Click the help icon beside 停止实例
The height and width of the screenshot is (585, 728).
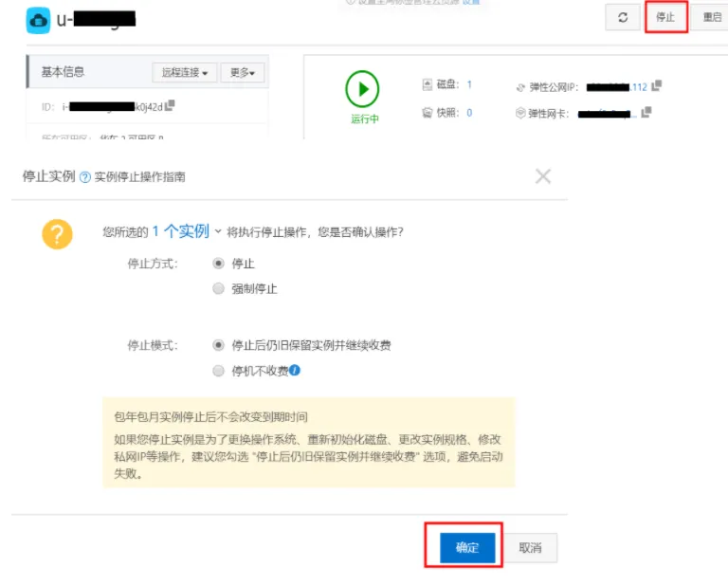tap(85, 177)
